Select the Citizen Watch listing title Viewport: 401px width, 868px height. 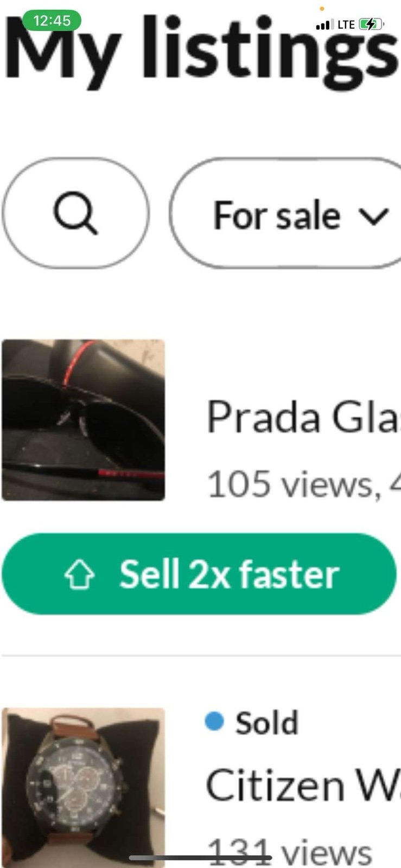303,784
